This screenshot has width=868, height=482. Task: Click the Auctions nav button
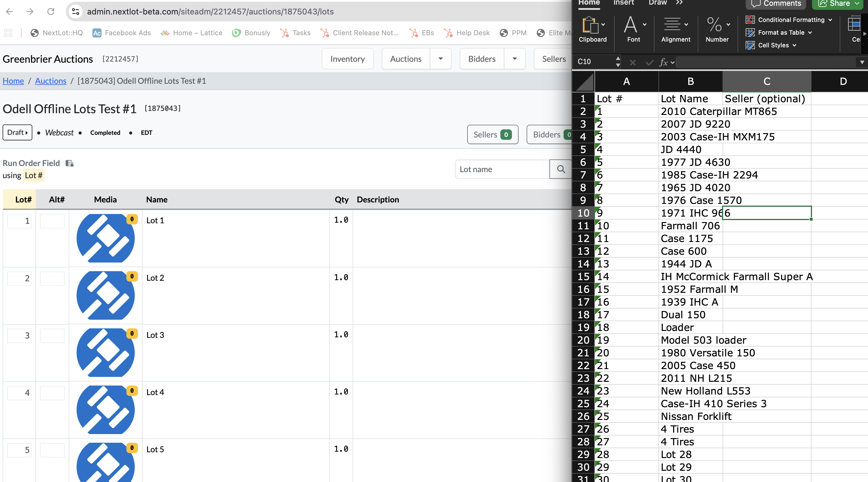(x=406, y=59)
